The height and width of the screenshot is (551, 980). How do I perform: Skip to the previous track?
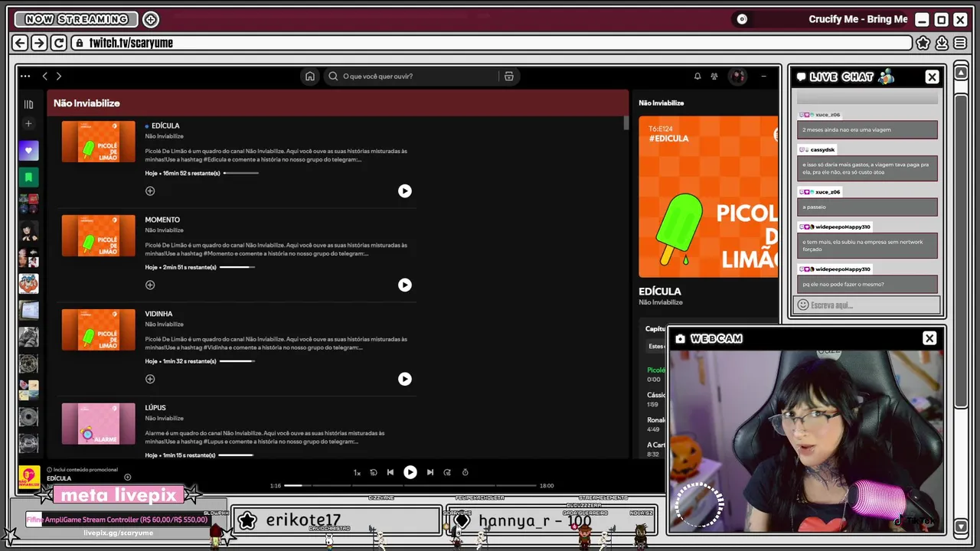[x=390, y=472]
